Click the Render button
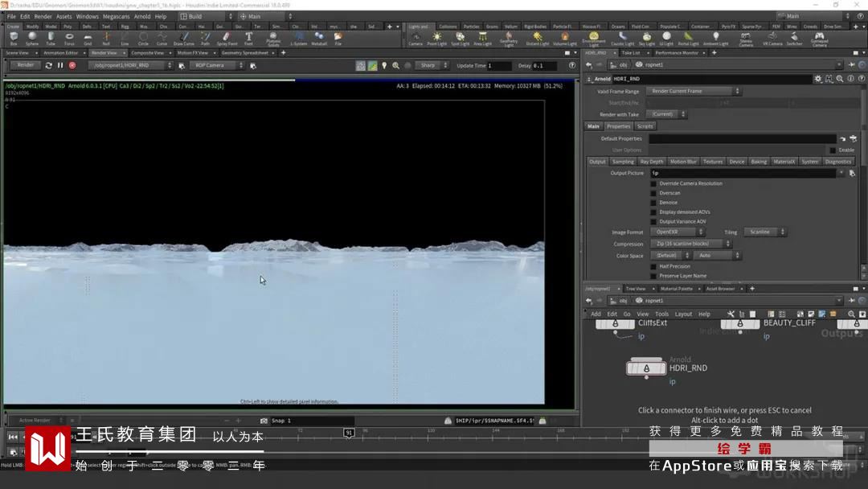Screen dimensions: 868x489 tap(26, 65)
